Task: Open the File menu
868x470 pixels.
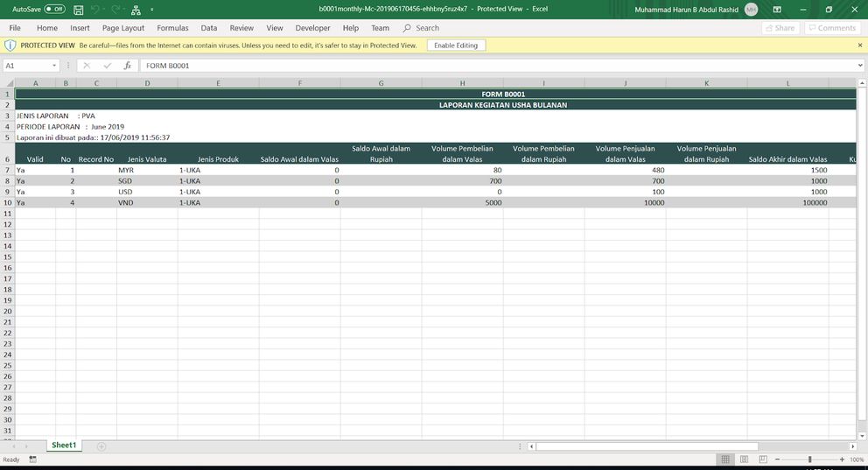Action: (x=15, y=28)
